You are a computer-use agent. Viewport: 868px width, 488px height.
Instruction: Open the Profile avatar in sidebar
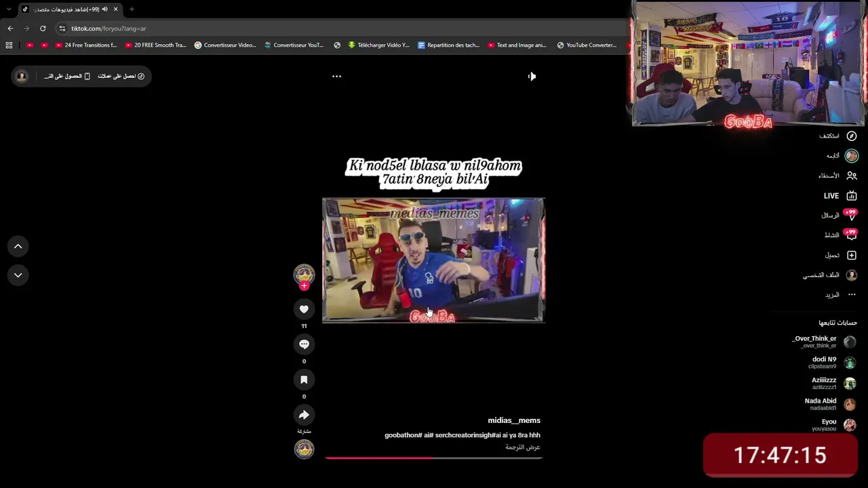[x=852, y=275]
